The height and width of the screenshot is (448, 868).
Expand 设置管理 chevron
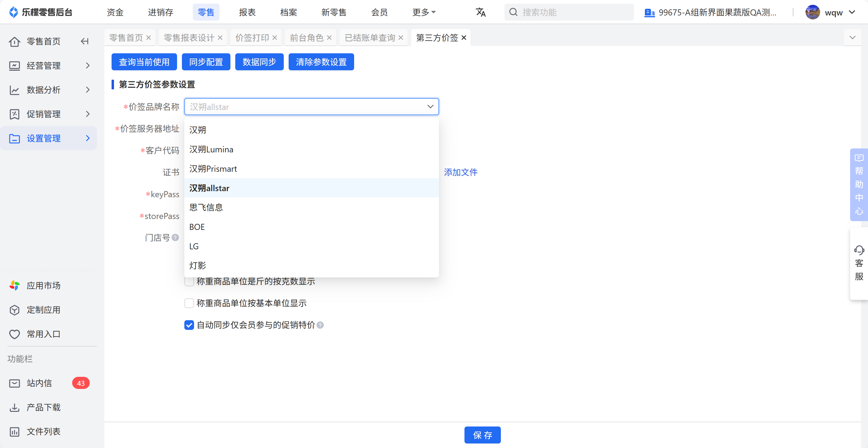tap(88, 138)
